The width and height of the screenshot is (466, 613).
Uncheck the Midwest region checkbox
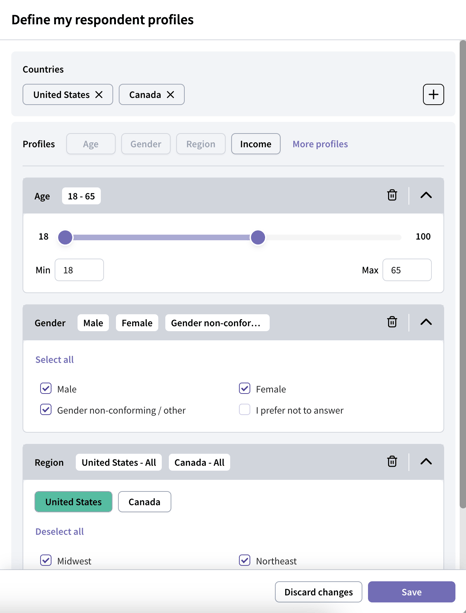(46, 560)
